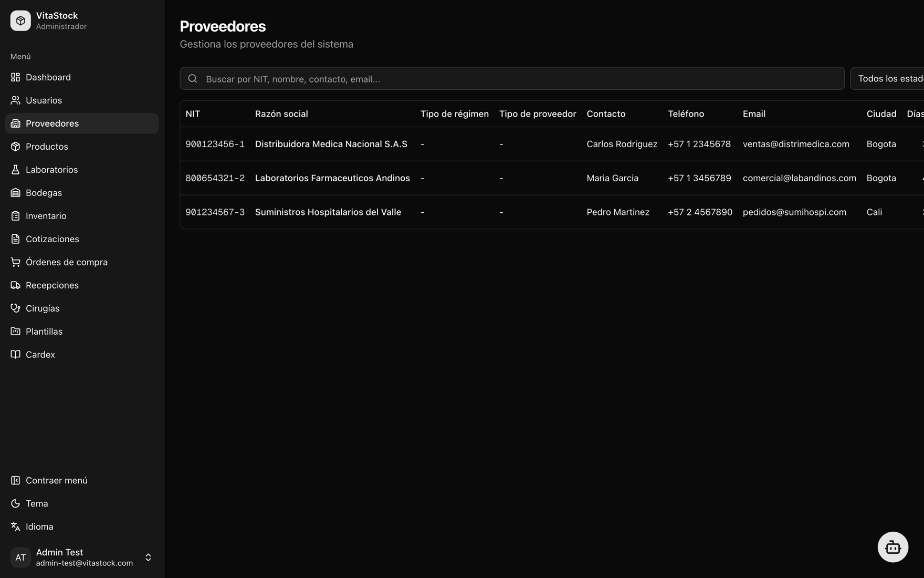Click the search magnifier icon
The height and width of the screenshot is (578, 924).
[193, 78]
